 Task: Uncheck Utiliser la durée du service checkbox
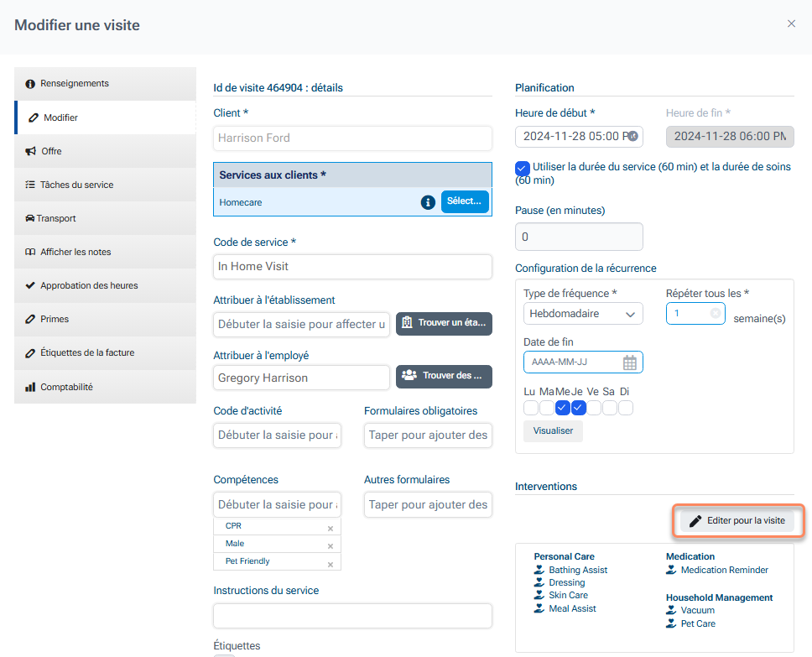[523, 168]
